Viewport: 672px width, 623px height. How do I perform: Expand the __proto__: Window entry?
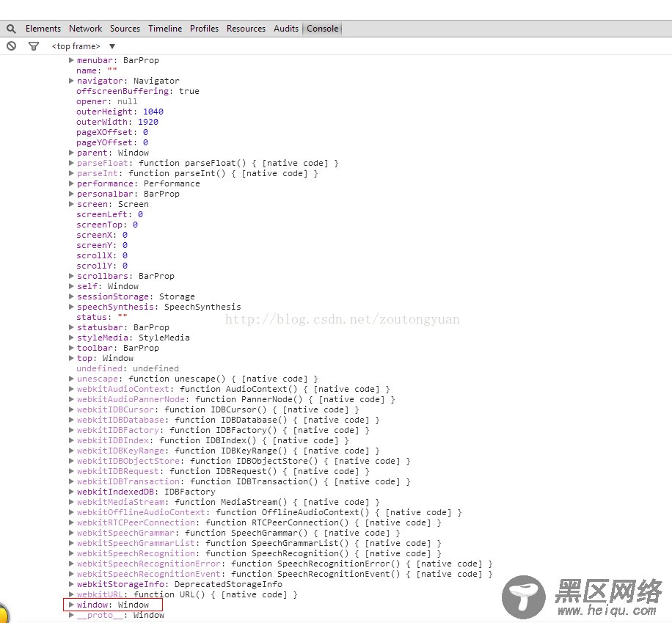pyautogui.click(x=71, y=615)
